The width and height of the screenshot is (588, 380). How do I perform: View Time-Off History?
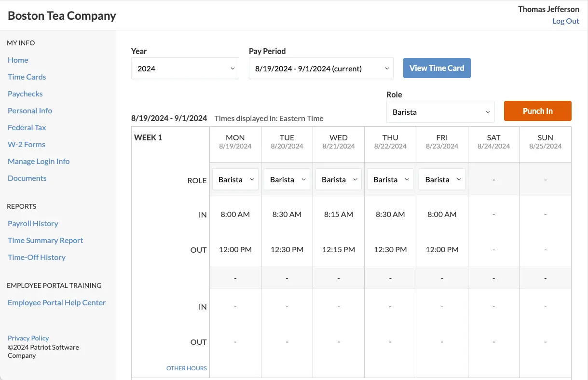coord(37,258)
